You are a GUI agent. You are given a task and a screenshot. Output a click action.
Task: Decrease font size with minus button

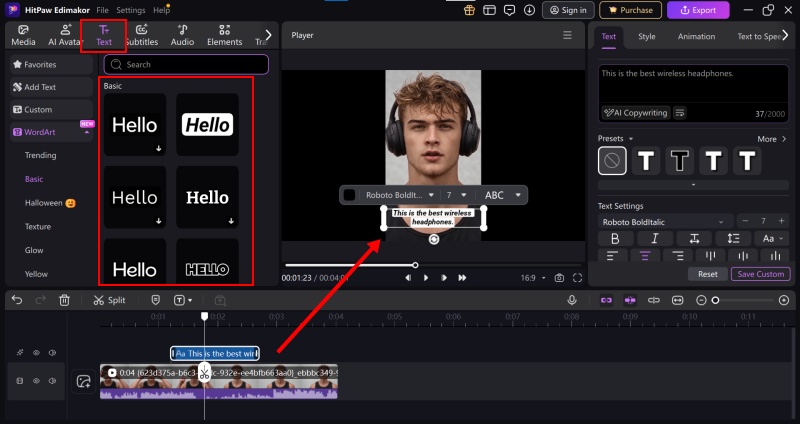tap(745, 221)
